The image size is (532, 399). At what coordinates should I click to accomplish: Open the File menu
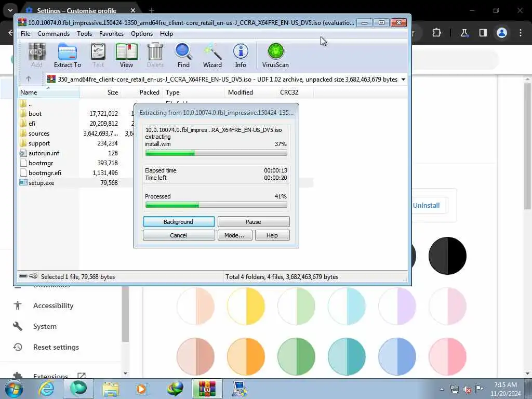pos(25,34)
